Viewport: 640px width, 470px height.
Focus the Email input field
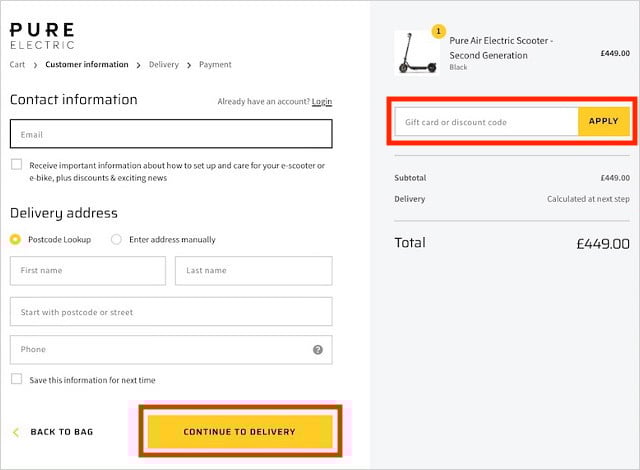pyautogui.click(x=171, y=134)
